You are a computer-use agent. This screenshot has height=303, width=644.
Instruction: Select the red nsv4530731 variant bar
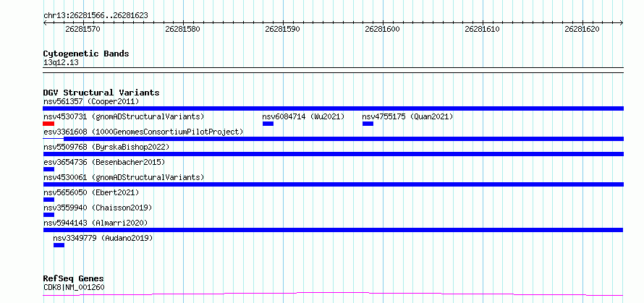48,124
